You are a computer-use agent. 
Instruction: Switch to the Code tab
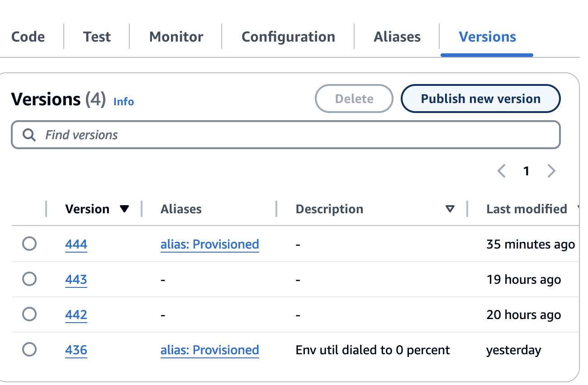[28, 37]
